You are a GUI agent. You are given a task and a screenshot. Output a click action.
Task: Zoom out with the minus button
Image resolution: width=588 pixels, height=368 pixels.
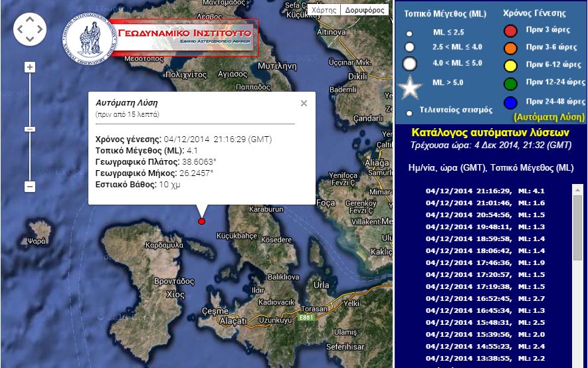coord(30,186)
